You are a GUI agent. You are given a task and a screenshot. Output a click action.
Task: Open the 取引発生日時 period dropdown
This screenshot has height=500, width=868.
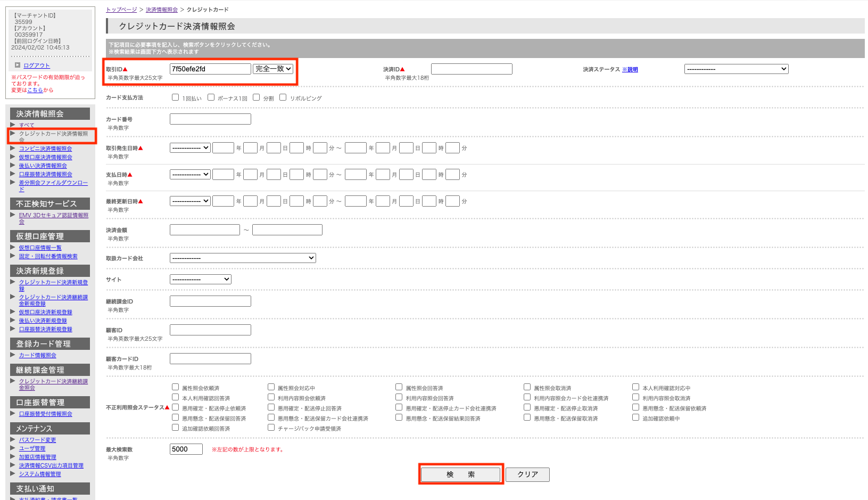[190, 147]
